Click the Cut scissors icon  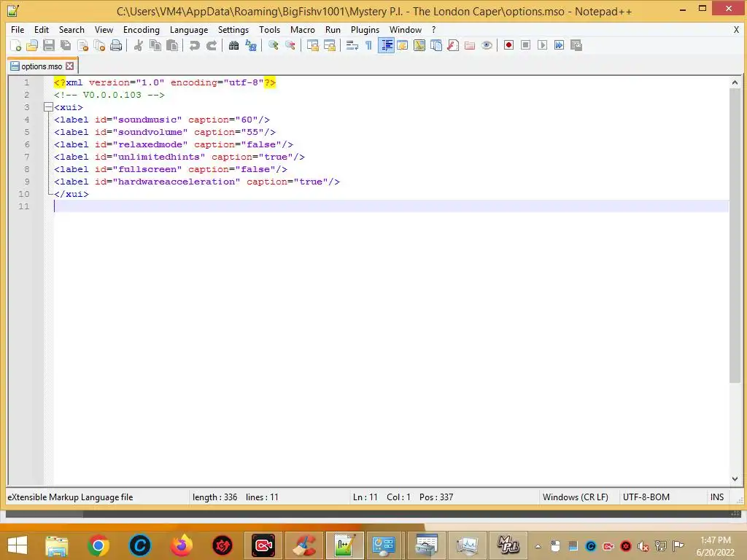coord(138,45)
